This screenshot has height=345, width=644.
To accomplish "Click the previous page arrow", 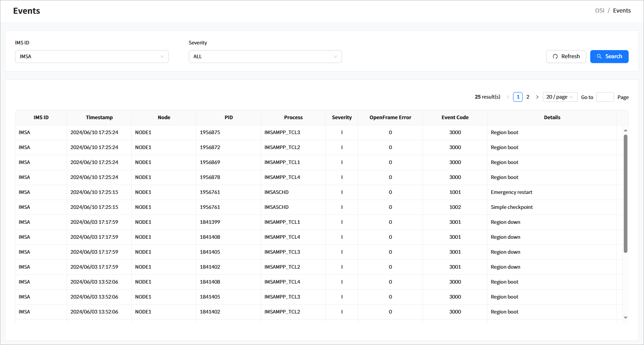I will click(508, 97).
